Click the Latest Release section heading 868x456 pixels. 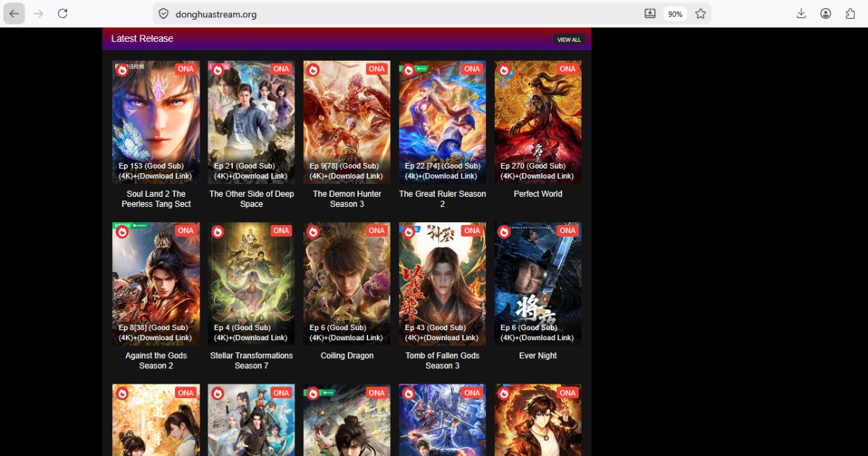[142, 38]
